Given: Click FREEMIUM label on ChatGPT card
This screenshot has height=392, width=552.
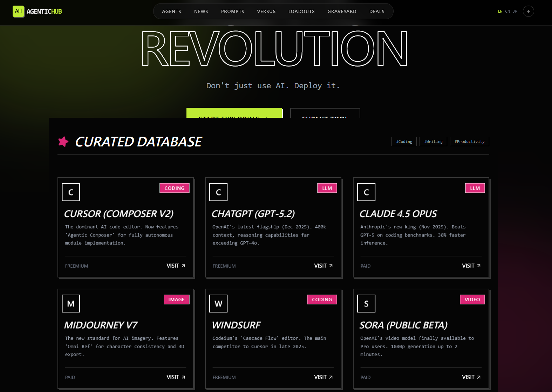Looking at the screenshot, I should (224, 266).
